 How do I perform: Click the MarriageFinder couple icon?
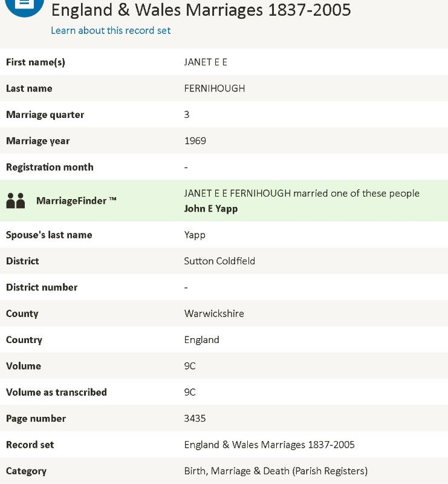point(16,201)
